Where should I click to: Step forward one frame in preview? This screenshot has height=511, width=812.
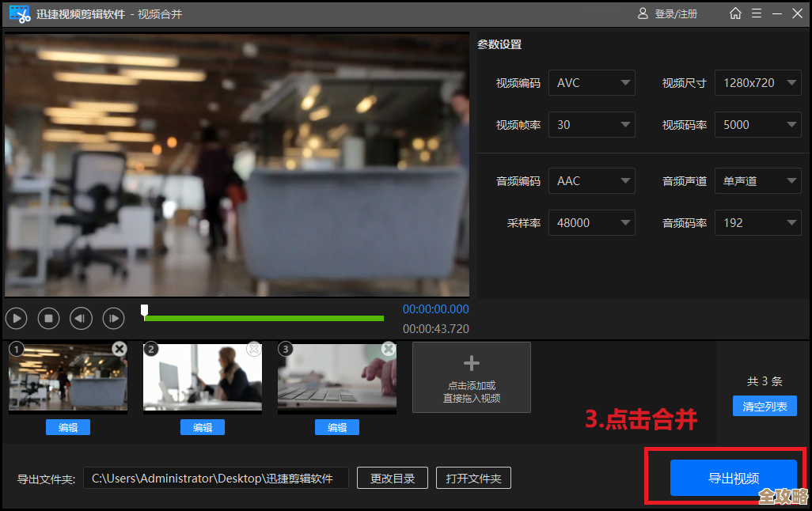click(113, 318)
